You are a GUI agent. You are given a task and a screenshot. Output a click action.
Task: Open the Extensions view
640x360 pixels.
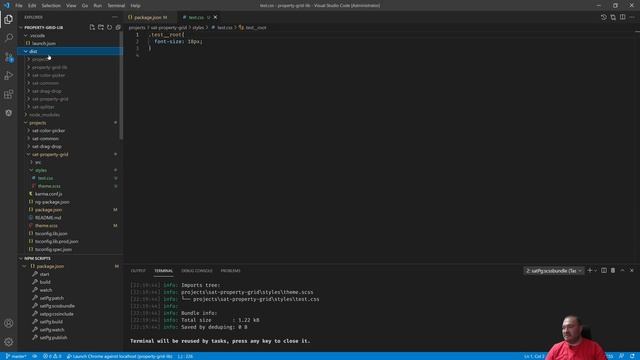click(x=9, y=94)
